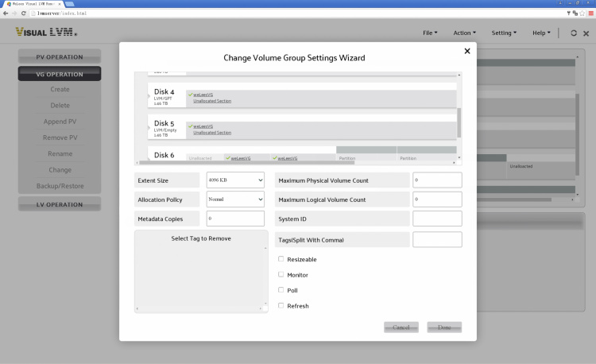Click the Cancel button
The height and width of the screenshot is (364, 596).
click(401, 327)
